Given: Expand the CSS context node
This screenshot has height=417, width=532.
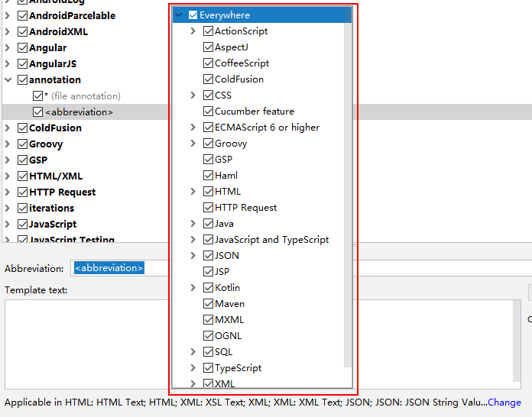Looking at the screenshot, I should click(193, 95).
